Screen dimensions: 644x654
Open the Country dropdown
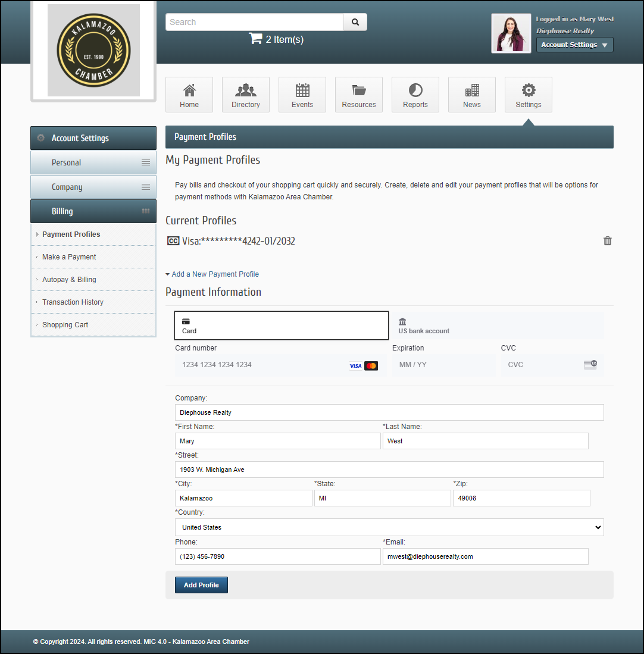tap(389, 527)
